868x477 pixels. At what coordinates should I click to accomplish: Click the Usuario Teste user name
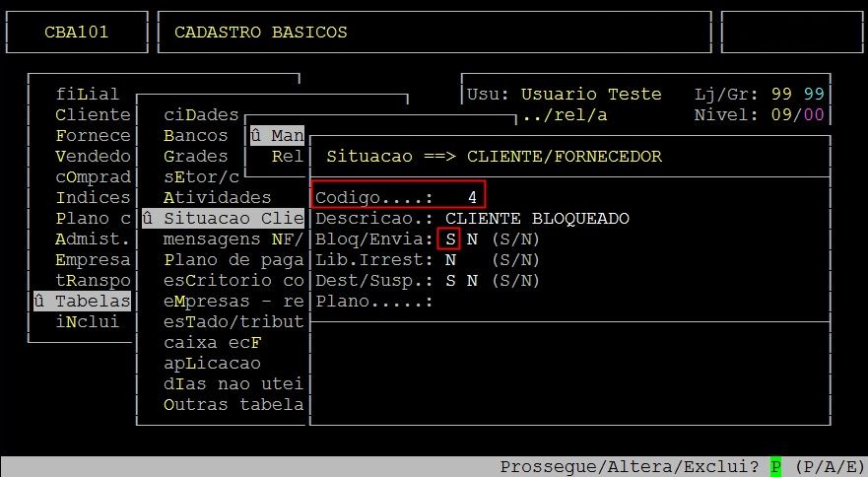click(x=591, y=95)
